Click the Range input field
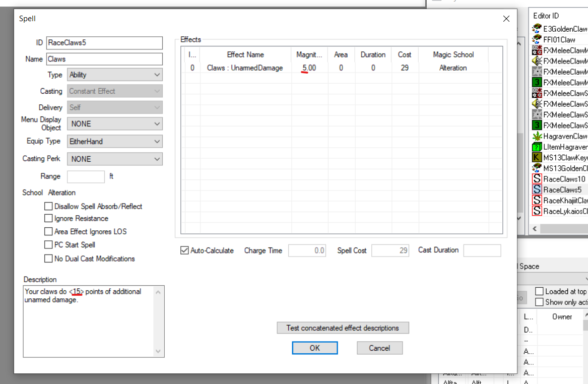Image resolution: width=588 pixels, height=384 pixels. pyautogui.click(x=86, y=176)
